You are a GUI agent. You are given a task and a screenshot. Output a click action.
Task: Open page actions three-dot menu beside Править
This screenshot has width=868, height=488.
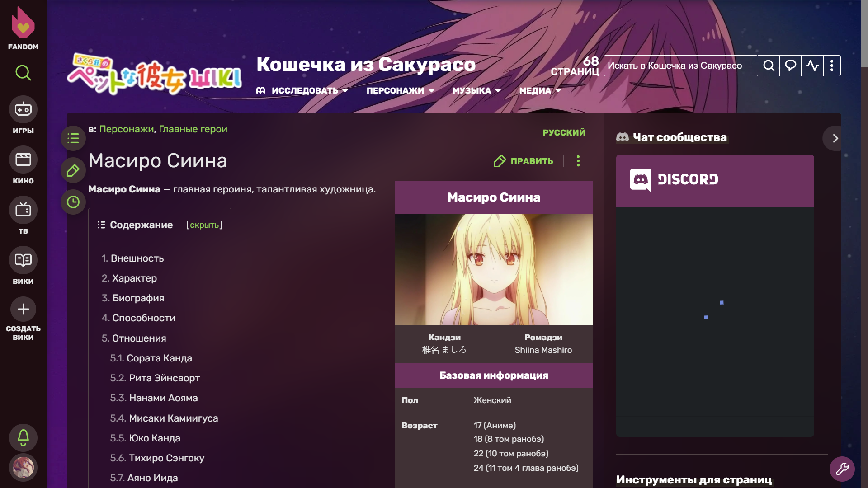578,161
